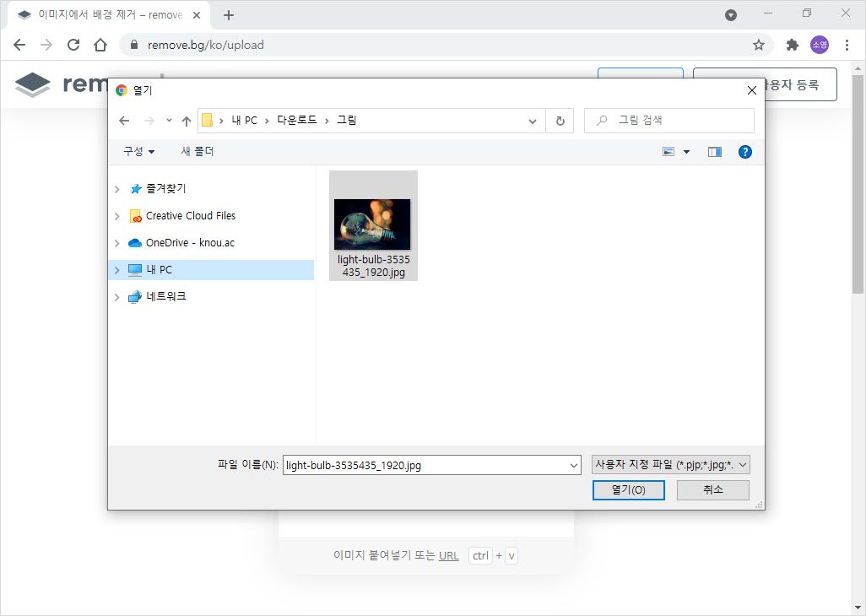866x616 pixels.
Task: Click the 파일 이름 text field
Action: (425, 465)
